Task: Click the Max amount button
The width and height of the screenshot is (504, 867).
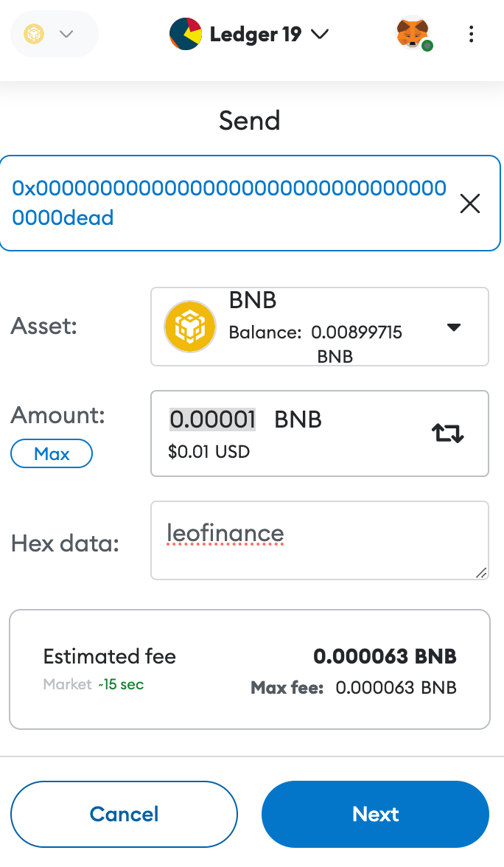Action: tap(52, 453)
